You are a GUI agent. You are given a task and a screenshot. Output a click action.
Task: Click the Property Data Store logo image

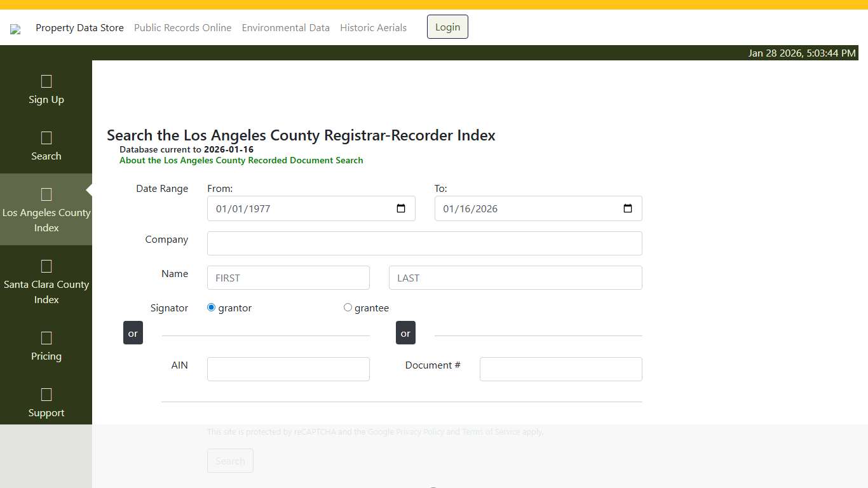point(15,29)
